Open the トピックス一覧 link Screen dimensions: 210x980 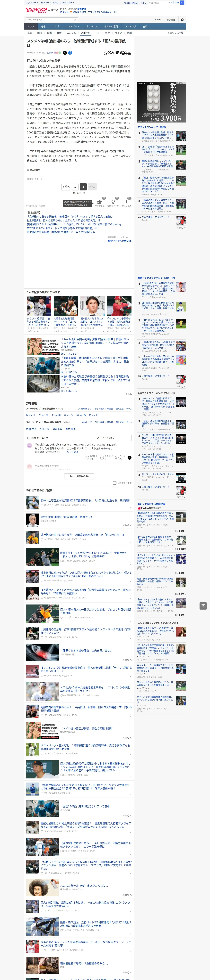click(175, 33)
